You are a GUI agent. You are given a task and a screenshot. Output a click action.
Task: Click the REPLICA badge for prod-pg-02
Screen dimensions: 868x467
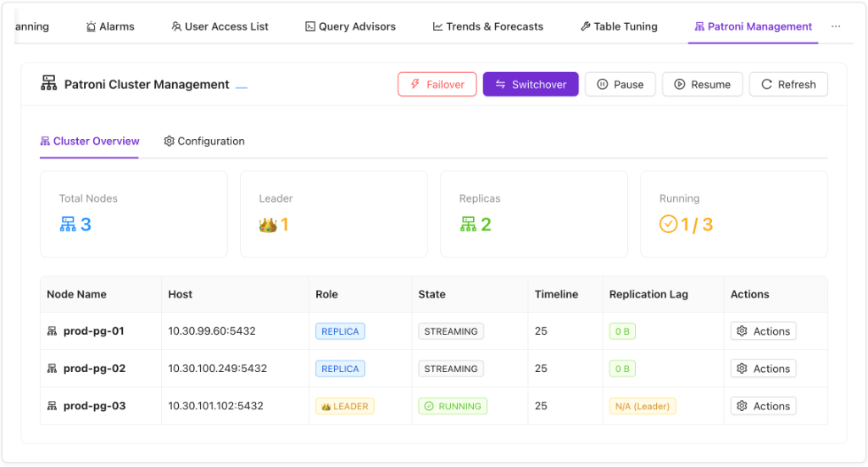(x=340, y=369)
